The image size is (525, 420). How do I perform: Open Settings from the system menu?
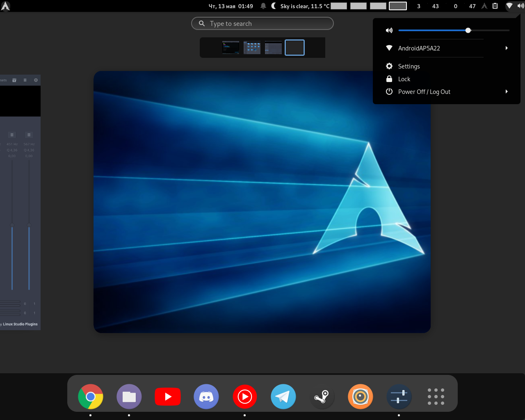click(447, 66)
